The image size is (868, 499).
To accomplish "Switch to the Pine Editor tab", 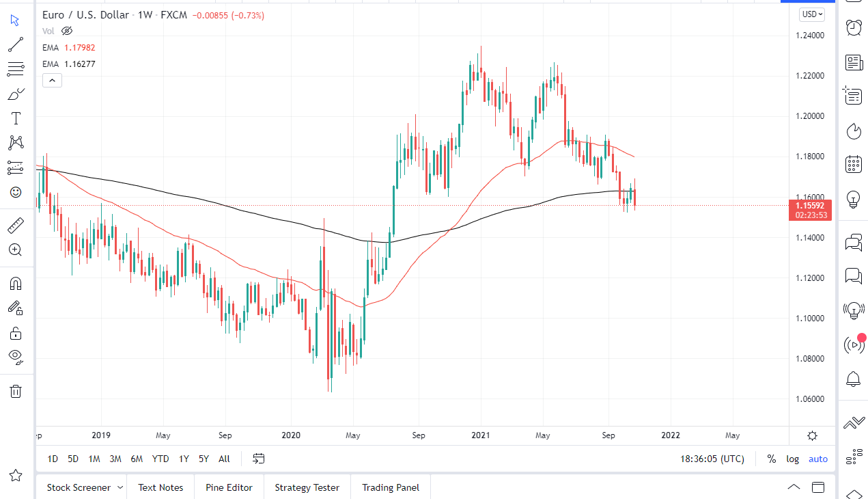I will (x=229, y=487).
